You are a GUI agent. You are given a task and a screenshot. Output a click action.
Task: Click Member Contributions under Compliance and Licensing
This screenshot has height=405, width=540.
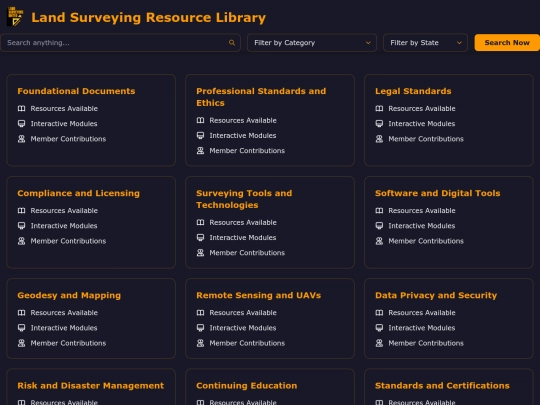[x=68, y=241]
